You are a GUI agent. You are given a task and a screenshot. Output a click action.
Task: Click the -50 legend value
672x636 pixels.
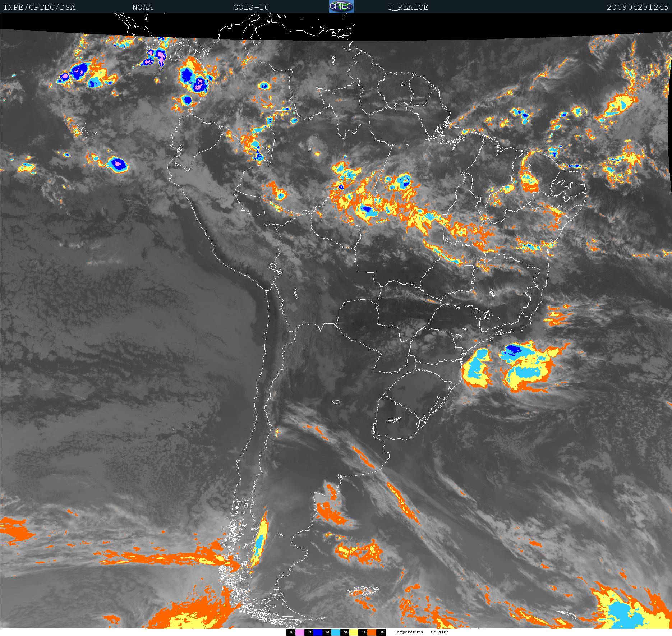coord(345,632)
